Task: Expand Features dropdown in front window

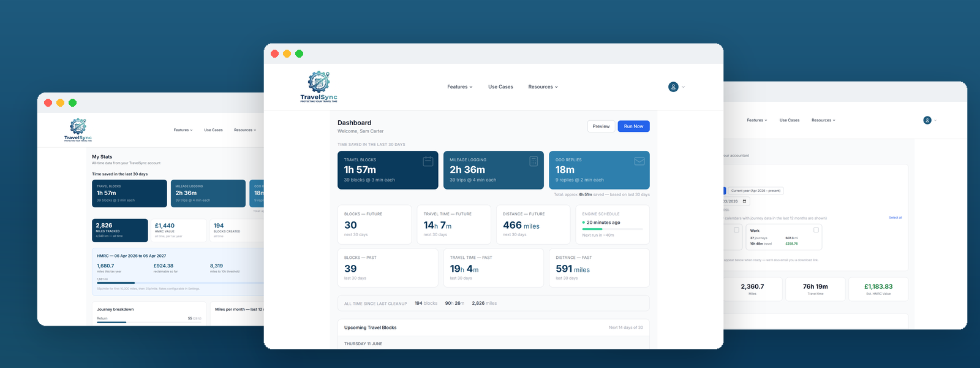Action: coord(460,87)
